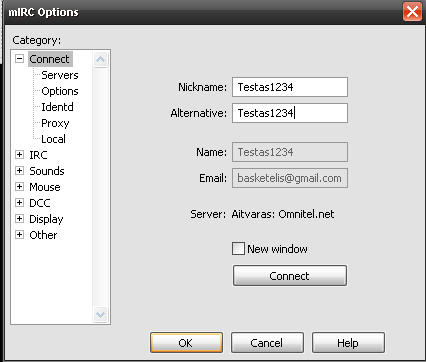Expand the Display category
This screenshot has height=362, width=426.
tap(20, 219)
